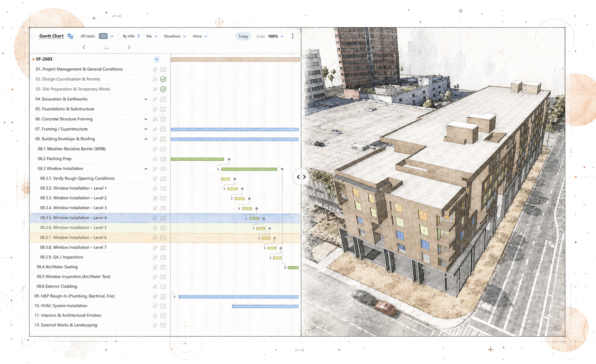The height and width of the screenshot is (364, 596).
Task: Mark 01. Project Management status box
Action: point(163,69)
